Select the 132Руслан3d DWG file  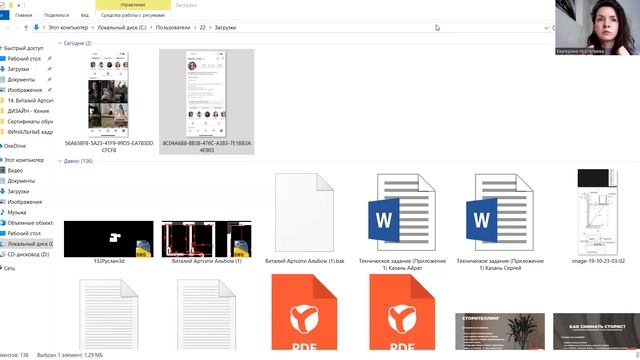pyautogui.click(x=109, y=239)
